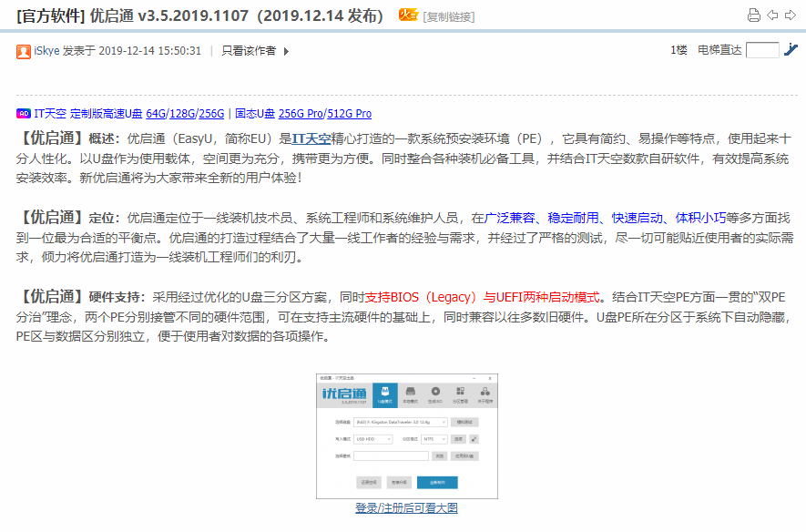This screenshot has width=806, height=532.
Task: Open the 64G U盘 link
Action: click(x=157, y=114)
